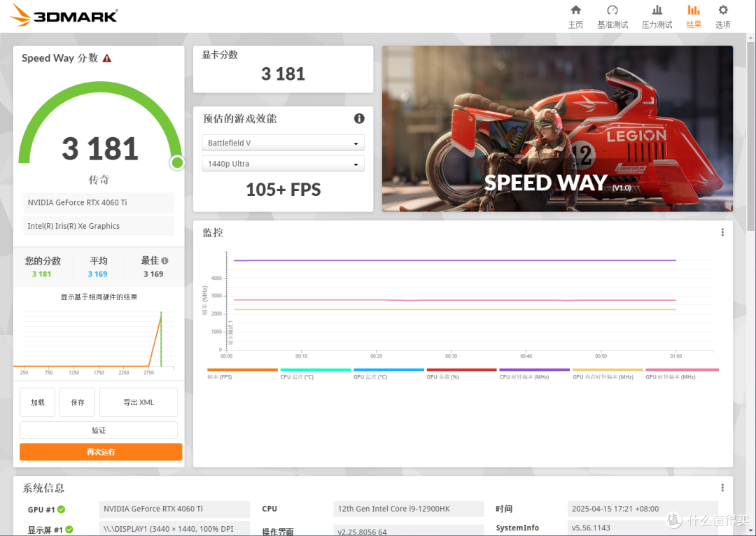Click the Speed Way benchmark banner image
756x536 pixels.
pyautogui.click(x=557, y=129)
